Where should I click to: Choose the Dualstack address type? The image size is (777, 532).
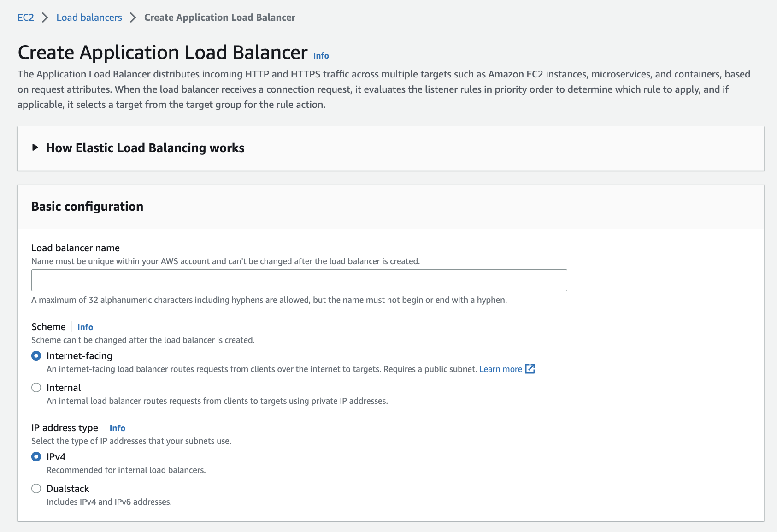(x=36, y=489)
